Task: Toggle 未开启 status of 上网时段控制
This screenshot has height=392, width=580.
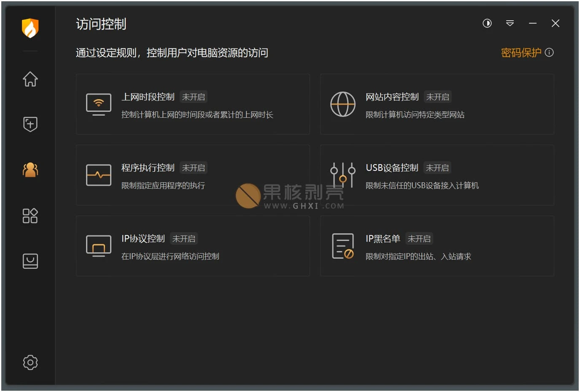Action: point(194,97)
